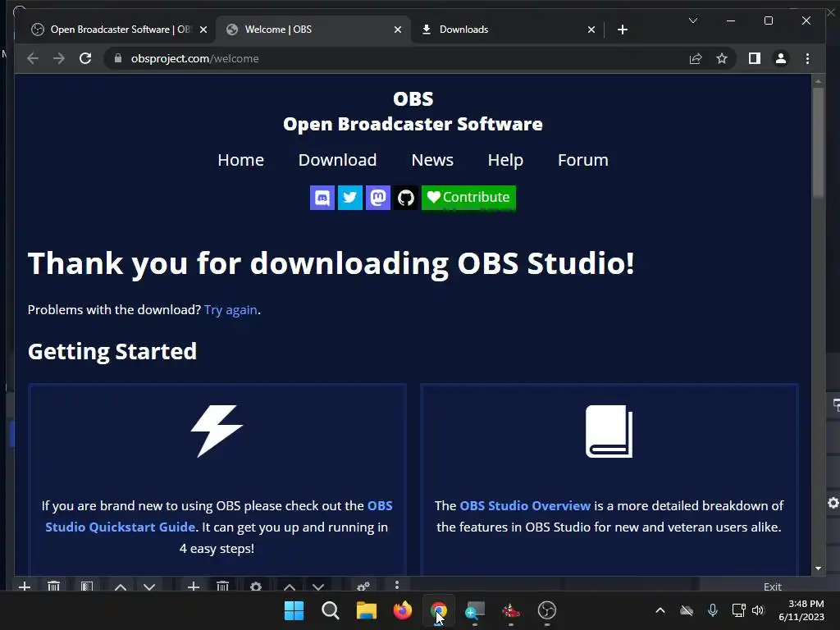Open a new browser tab
This screenshot has width=840, height=630.
[x=622, y=30]
